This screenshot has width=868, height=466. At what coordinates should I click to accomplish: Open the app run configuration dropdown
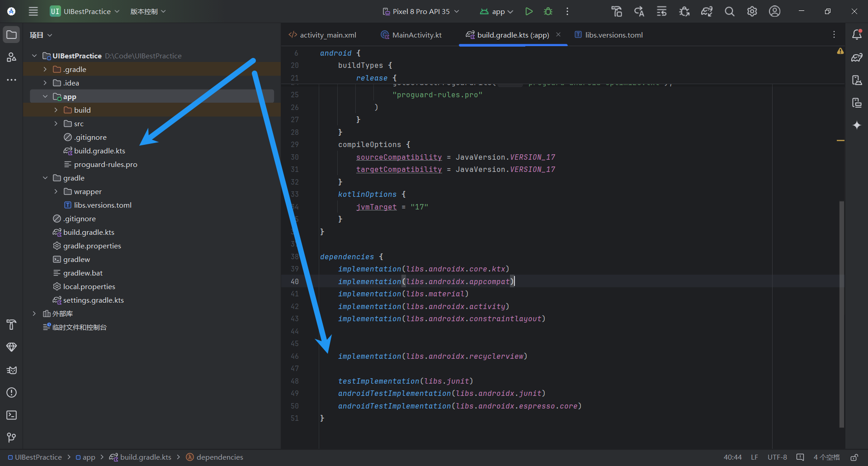coord(496,11)
